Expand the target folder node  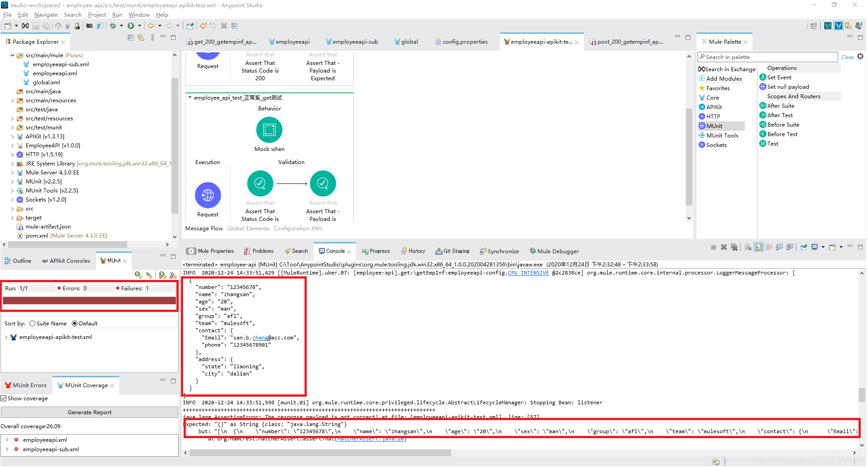pos(12,218)
